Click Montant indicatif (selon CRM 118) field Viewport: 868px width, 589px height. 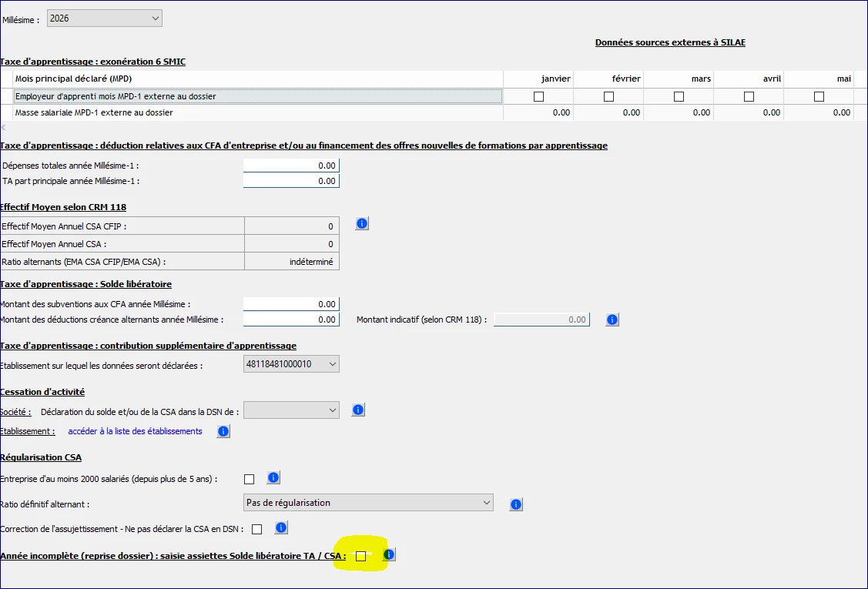coord(541,320)
